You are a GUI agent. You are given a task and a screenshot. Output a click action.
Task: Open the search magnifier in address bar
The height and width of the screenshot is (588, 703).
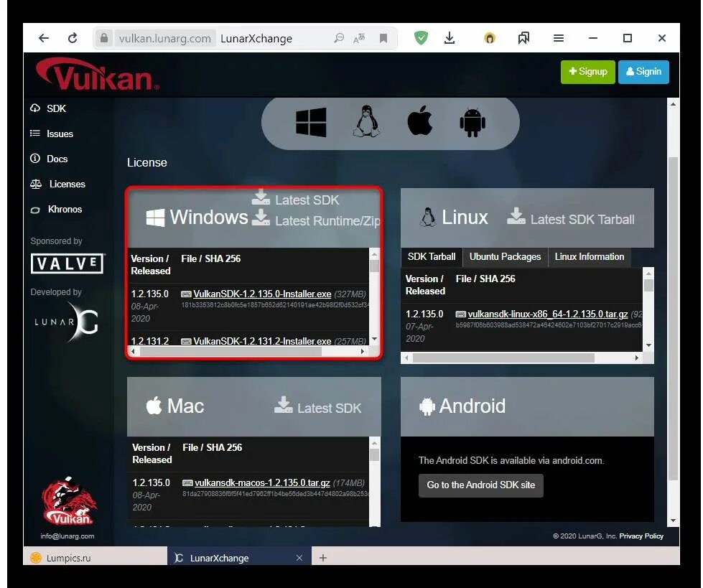click(x=339, y=38)
